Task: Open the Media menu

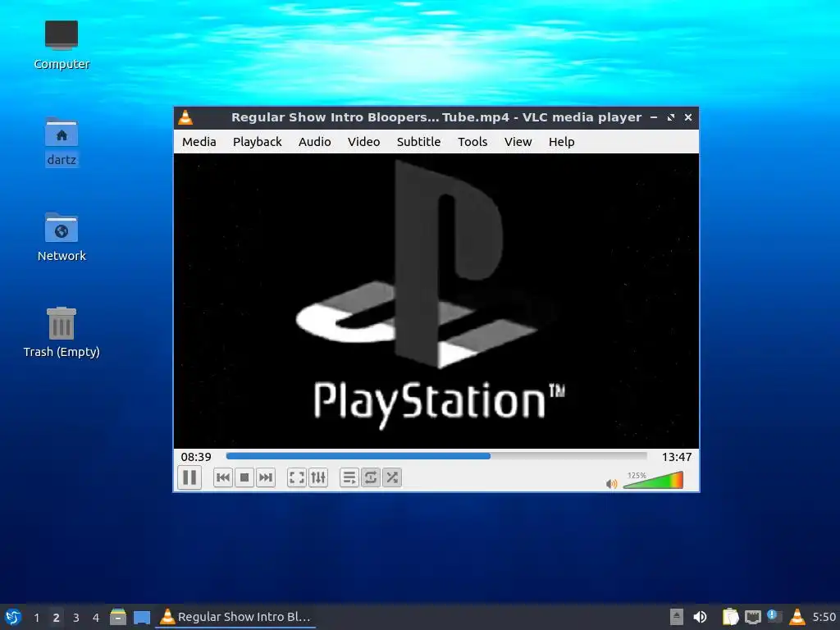Action: coord(199,142)
